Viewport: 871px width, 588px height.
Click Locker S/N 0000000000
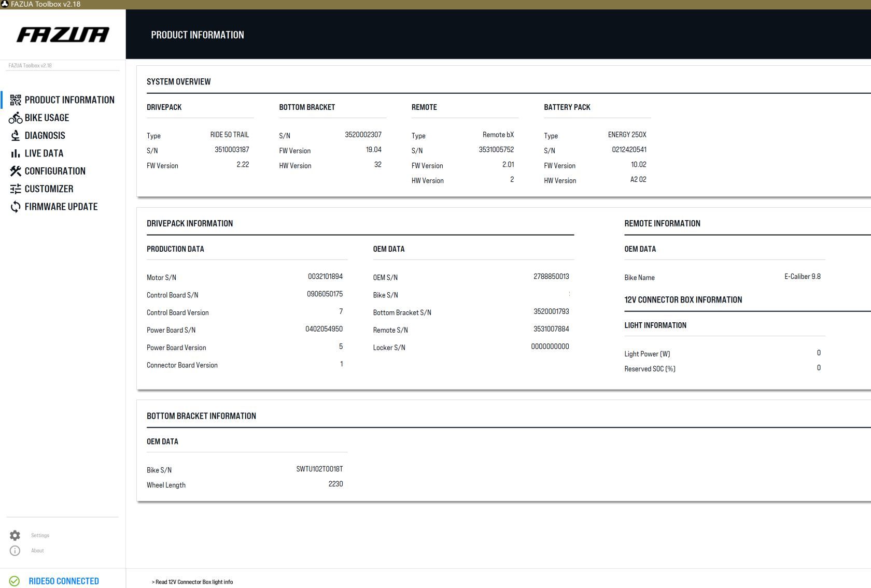550,347
